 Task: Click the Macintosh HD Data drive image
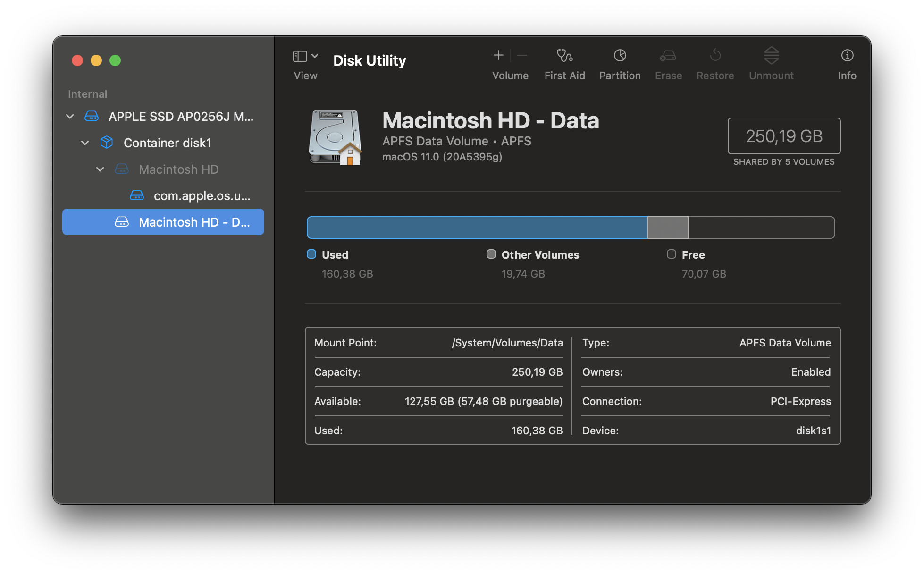coord(335,137)
